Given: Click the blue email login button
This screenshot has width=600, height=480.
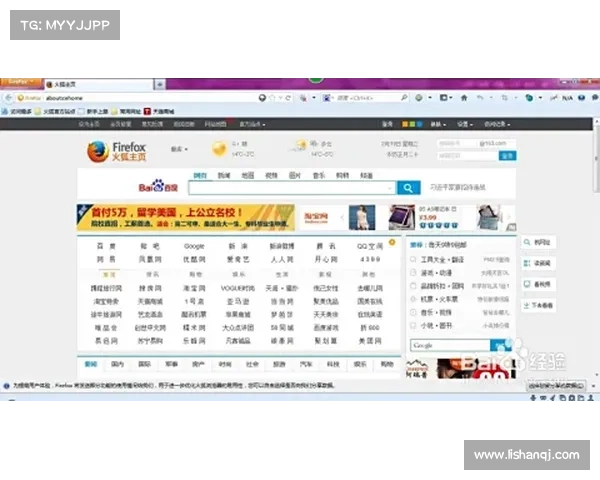Looking at the screenshot, I should pyautogui.click(x=507, y=156).
